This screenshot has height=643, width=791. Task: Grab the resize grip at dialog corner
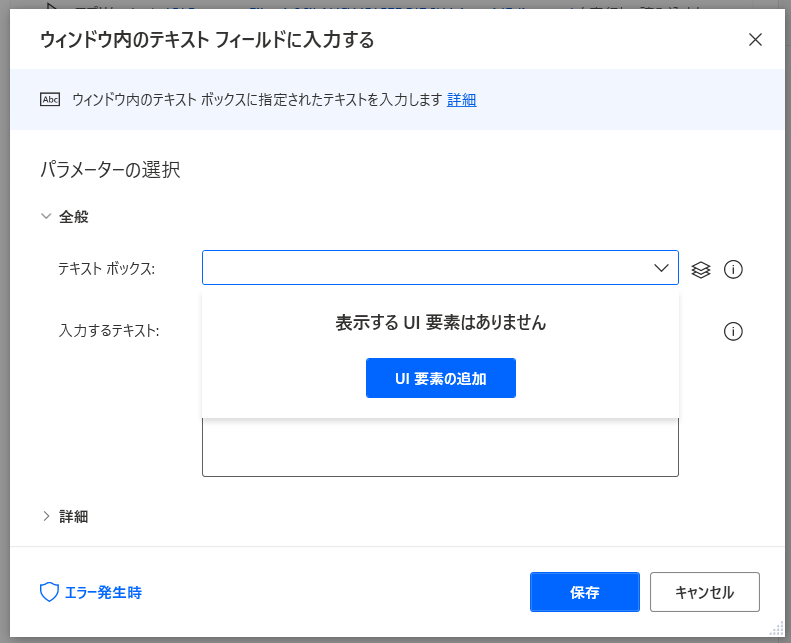[777, 629]
